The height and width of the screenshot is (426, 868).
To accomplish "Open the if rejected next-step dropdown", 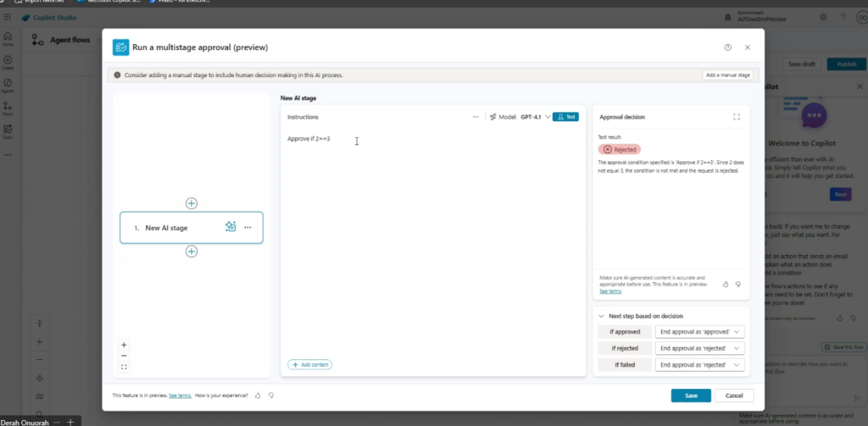I will pos(699,348).
